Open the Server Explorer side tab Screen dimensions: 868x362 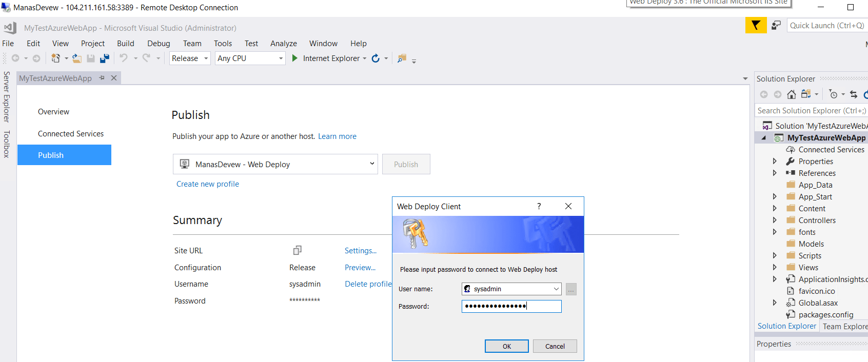tap(7, 96)
